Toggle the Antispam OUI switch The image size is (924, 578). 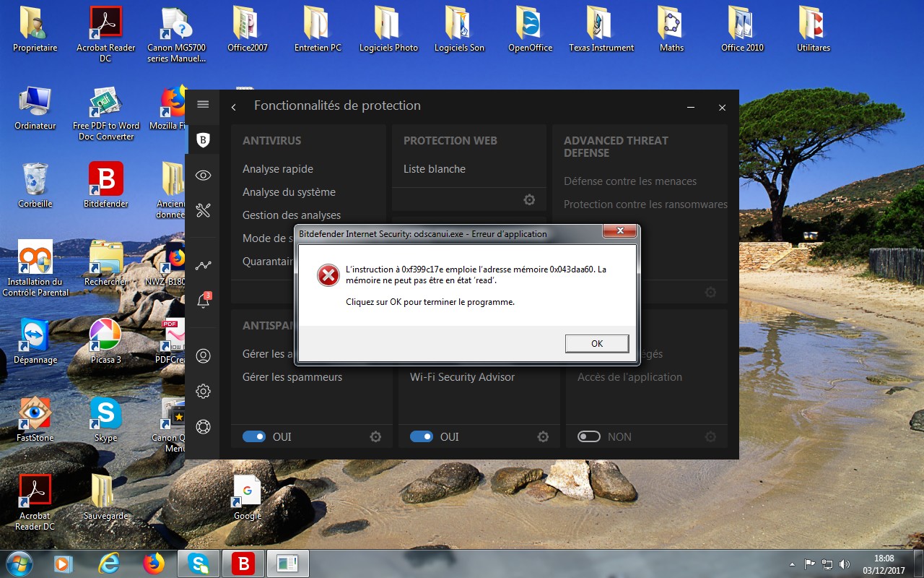[254, 436]
